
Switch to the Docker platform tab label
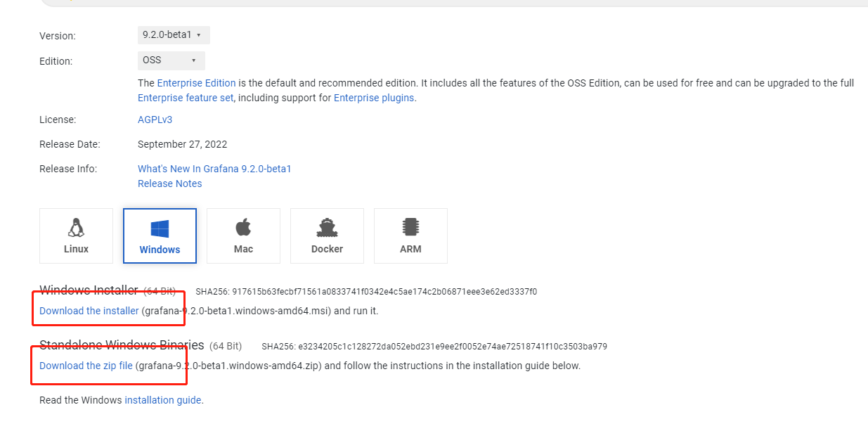(327, 249)
